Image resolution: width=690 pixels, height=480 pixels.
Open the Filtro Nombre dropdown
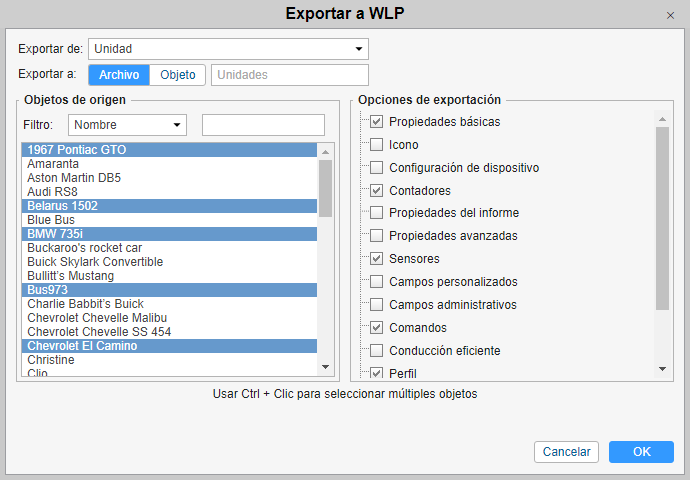click(128, 125)
